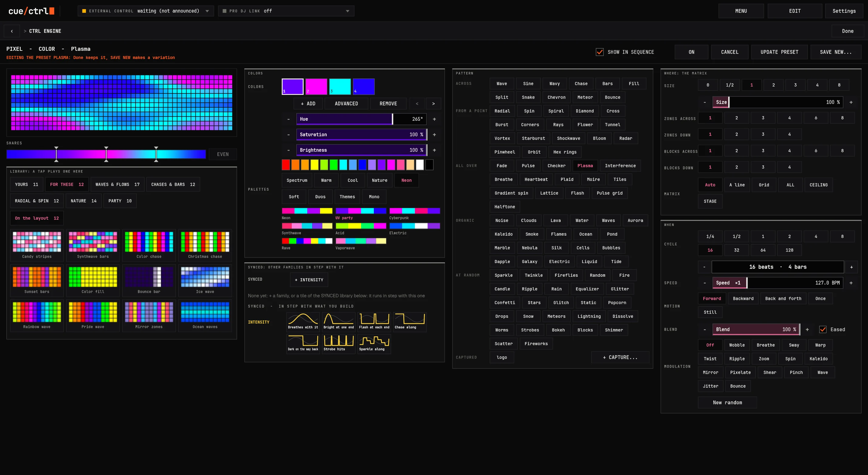Turn the preset ON
Viewport: 868px width, 475px height.
[691, 52]
